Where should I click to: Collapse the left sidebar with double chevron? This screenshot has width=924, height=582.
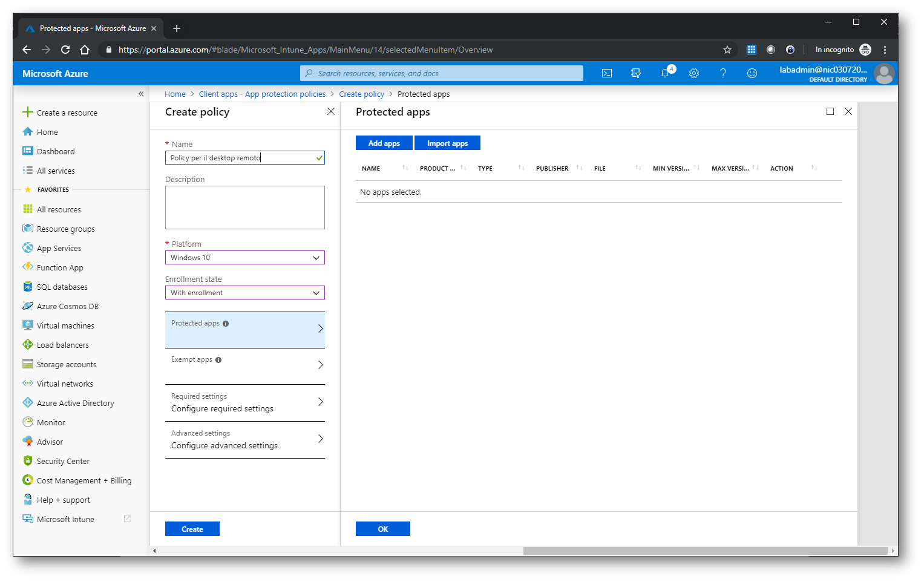141,94
